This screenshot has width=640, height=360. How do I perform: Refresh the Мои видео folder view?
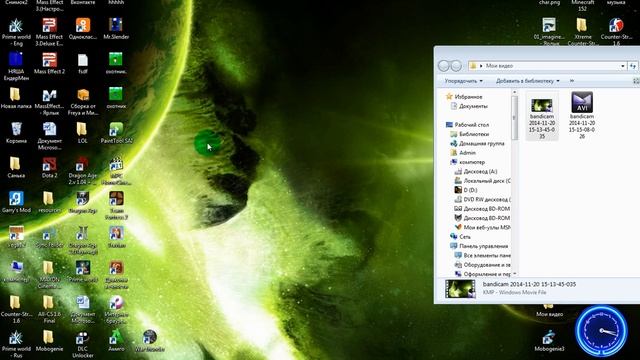[x=632, y=66]
